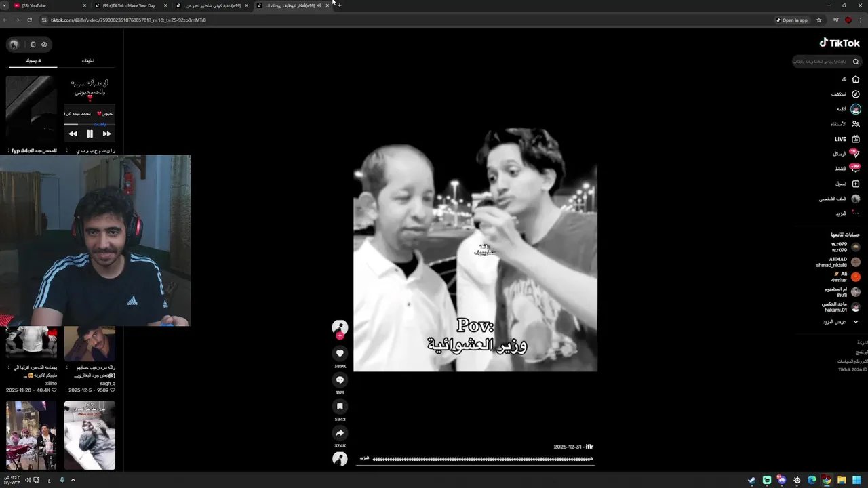
Task: Open the Home (For You) sidebar icon
Action: click(x=855, y=79)
